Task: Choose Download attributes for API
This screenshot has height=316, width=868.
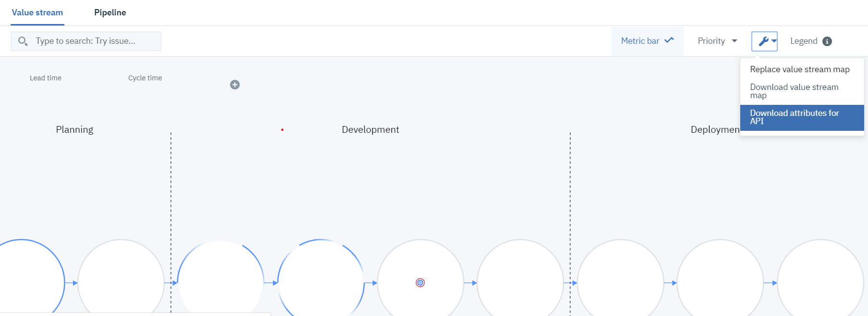Action: coord(794,117)
